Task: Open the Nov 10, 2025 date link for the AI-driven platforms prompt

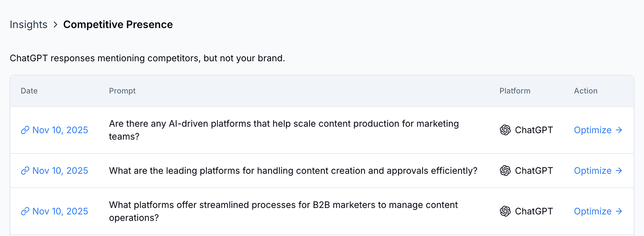Action: tap(60, 130)
